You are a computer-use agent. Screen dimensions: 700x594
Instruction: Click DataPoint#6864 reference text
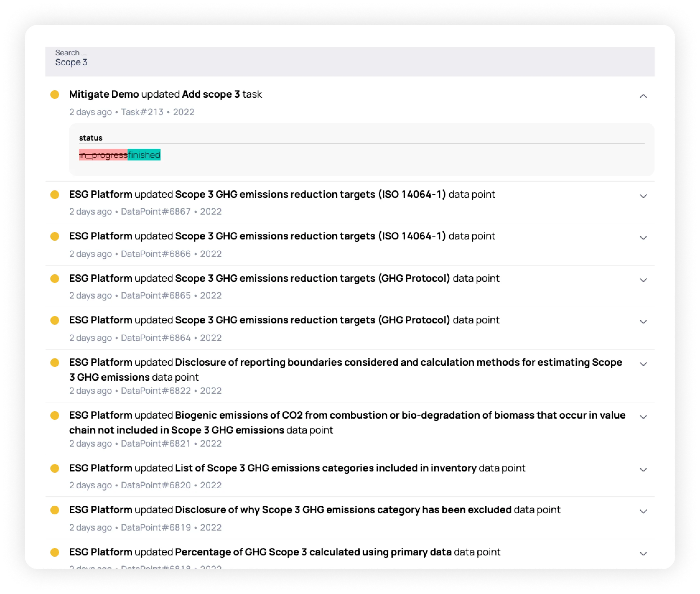pyautogui.click(x=156, y=337)
